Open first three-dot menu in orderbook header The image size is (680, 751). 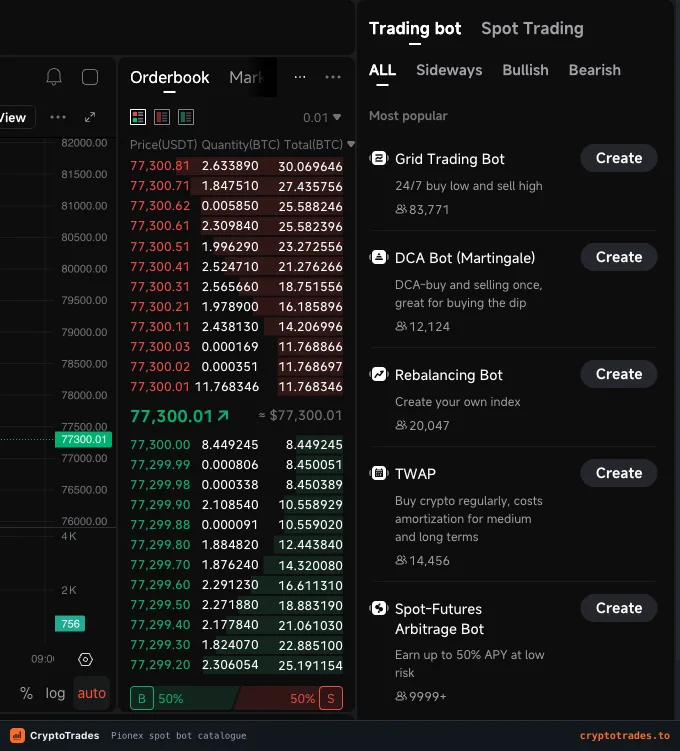[300, 77]
